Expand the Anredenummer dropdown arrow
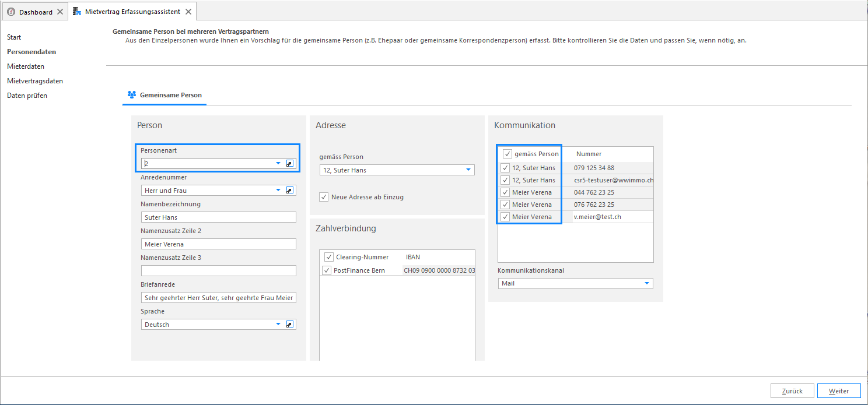 (x=278, y=191)
